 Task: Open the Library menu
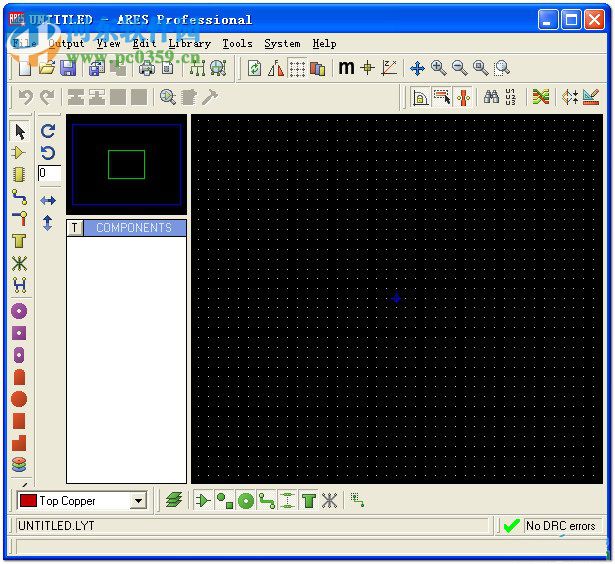tap(189, 44)
